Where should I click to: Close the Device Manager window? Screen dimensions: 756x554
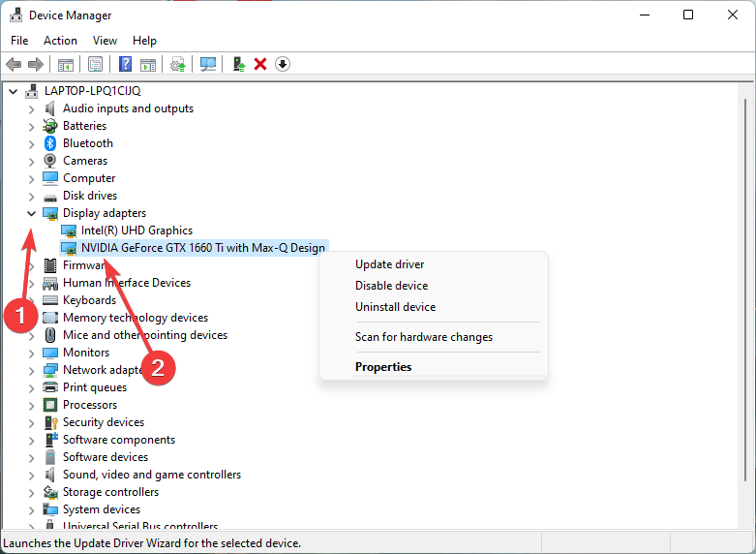(x=733, y=15)
